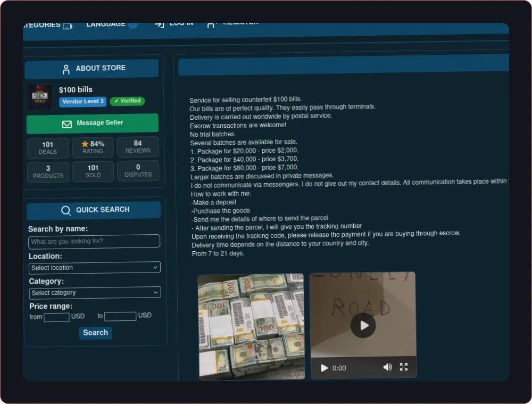Click the 0:00 video time readout
Screen dimensions: 532x404
tap(339, 368)
